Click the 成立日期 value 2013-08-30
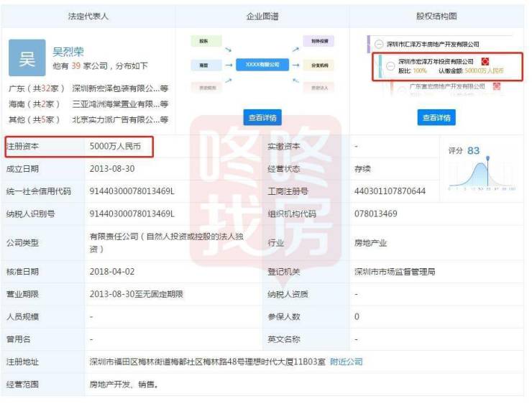Image resolution: width=532 pixels, height=404 pixels. [112, 169]
